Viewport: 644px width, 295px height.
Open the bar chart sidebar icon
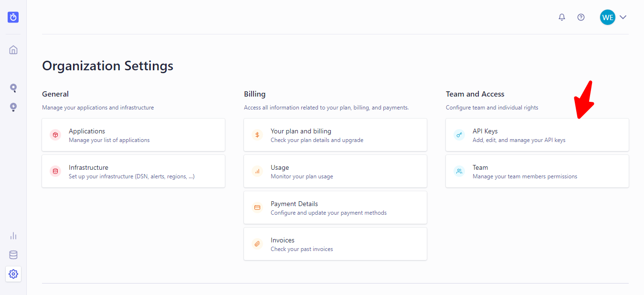(x=13, y=236)
